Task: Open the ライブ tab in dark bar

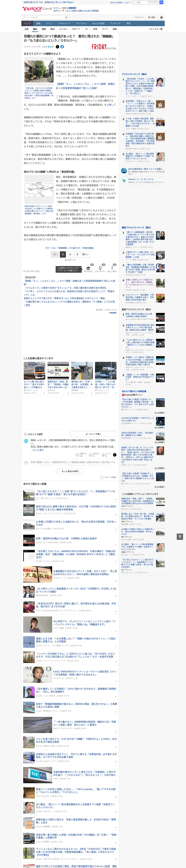Action: coord(49,24)
